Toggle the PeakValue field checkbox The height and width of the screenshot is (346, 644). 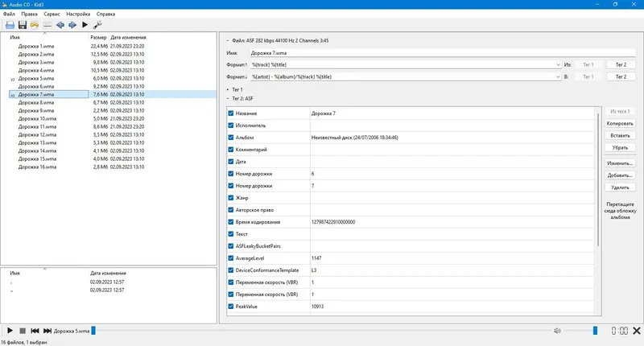231,307
